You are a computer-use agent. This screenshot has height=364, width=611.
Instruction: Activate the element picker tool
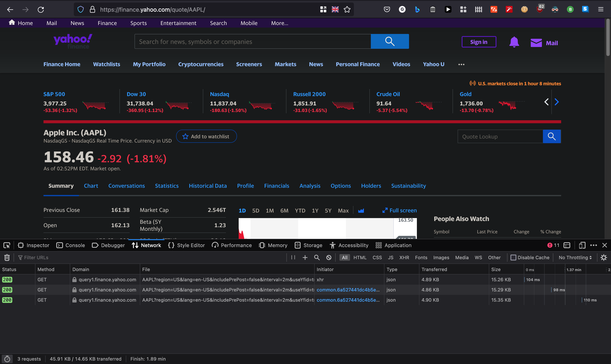pos(7,245)
